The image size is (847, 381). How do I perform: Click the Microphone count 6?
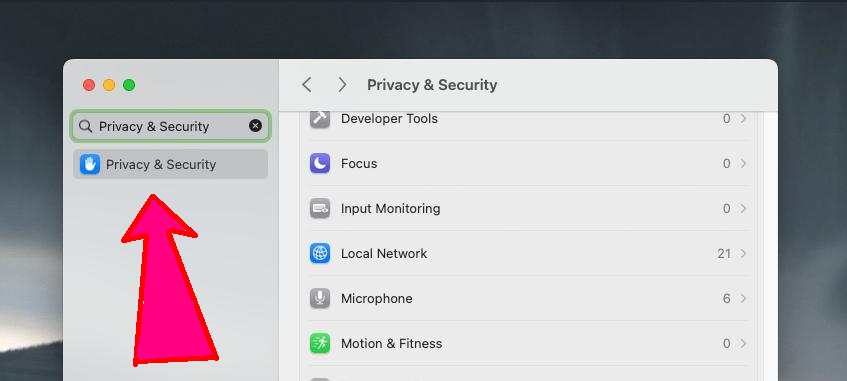click(x=727, y=298)
